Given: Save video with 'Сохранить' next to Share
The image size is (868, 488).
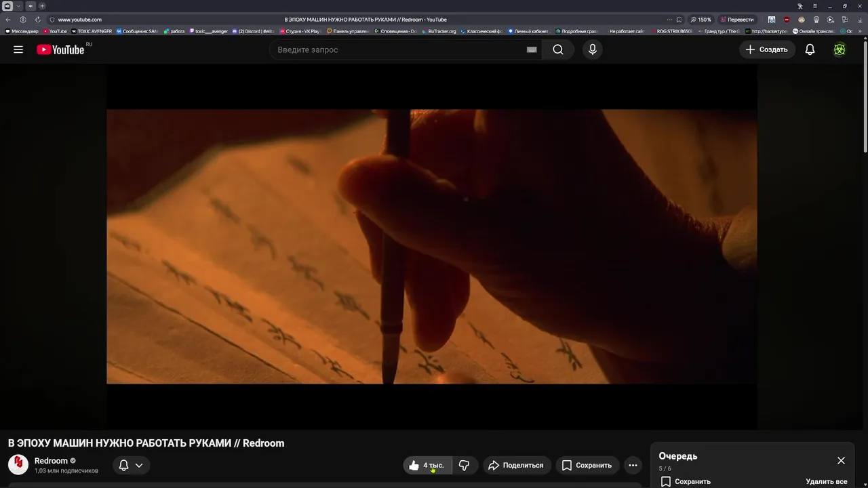Looking at the screenshot, I should click(587, 465).
